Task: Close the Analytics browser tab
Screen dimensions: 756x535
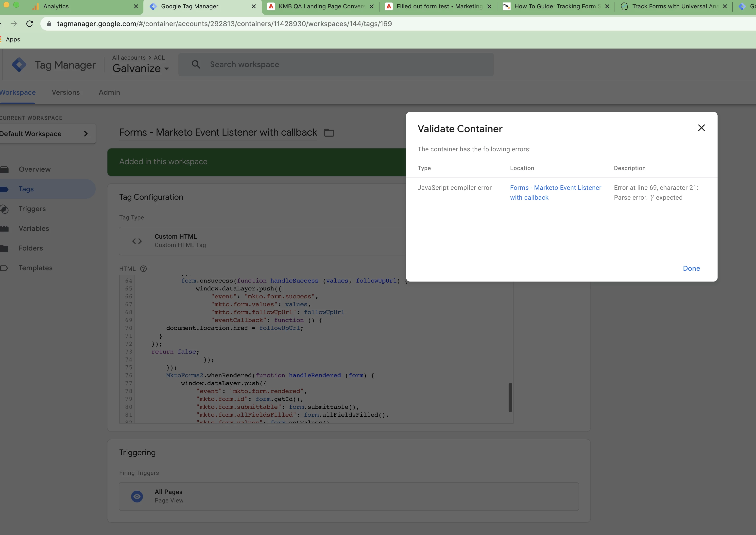Action: click(x=136, y=6)
